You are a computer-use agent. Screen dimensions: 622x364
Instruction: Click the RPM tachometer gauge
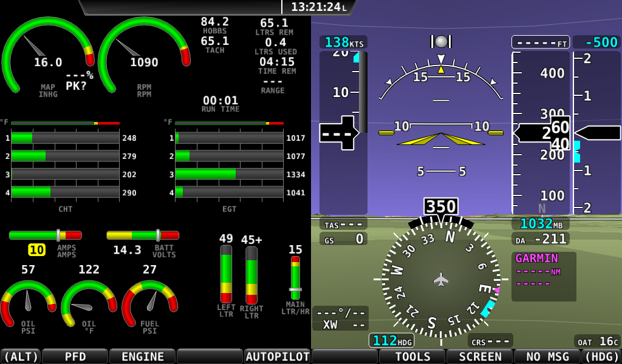pos(144,56)
